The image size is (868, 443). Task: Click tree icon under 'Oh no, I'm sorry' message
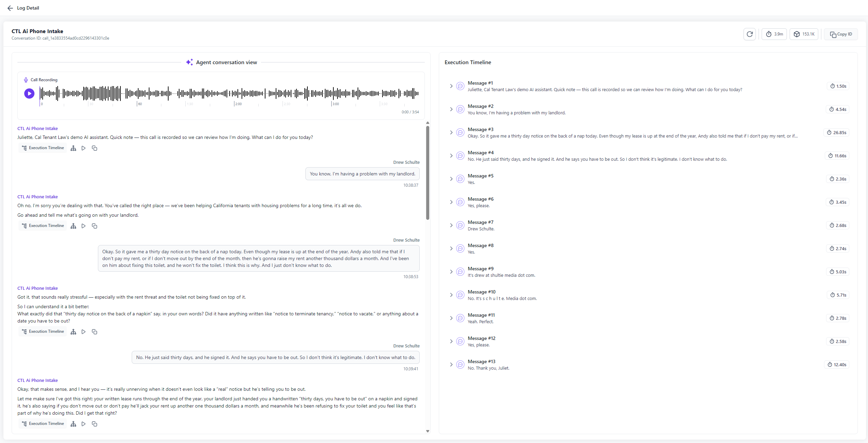73,226
